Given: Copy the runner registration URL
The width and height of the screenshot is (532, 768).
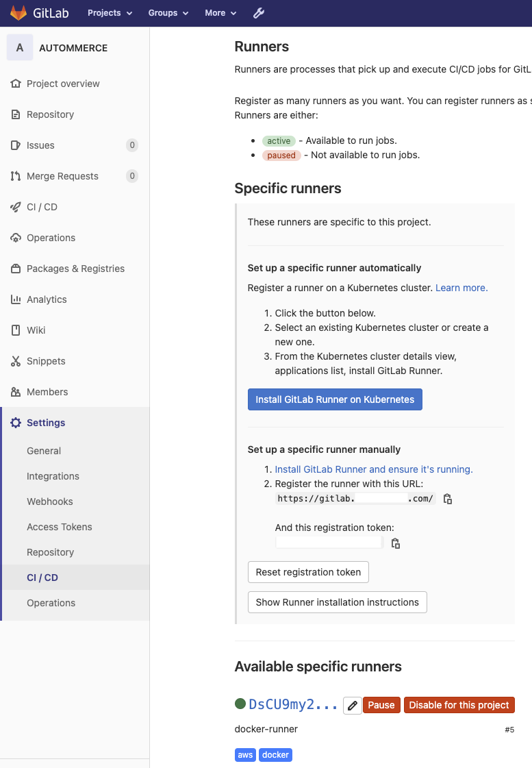Looking at the screenshot, I should pyautogui.click(x=447, y=499).
